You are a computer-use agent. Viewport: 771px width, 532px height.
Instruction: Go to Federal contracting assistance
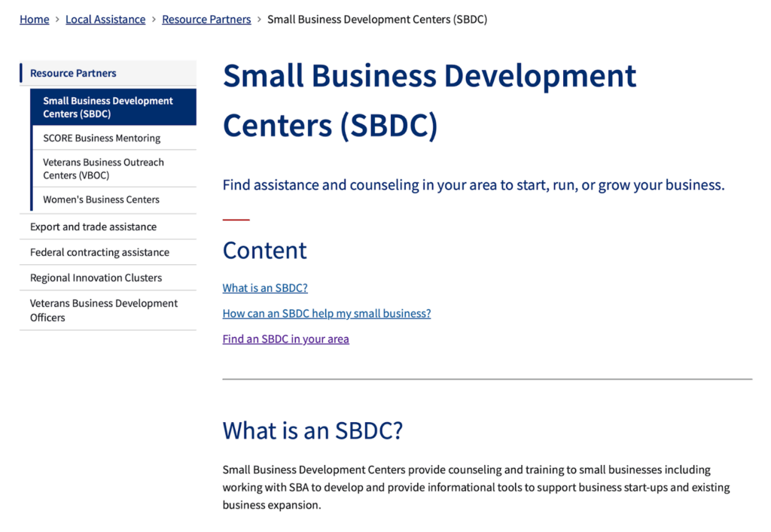coord(99,252)
